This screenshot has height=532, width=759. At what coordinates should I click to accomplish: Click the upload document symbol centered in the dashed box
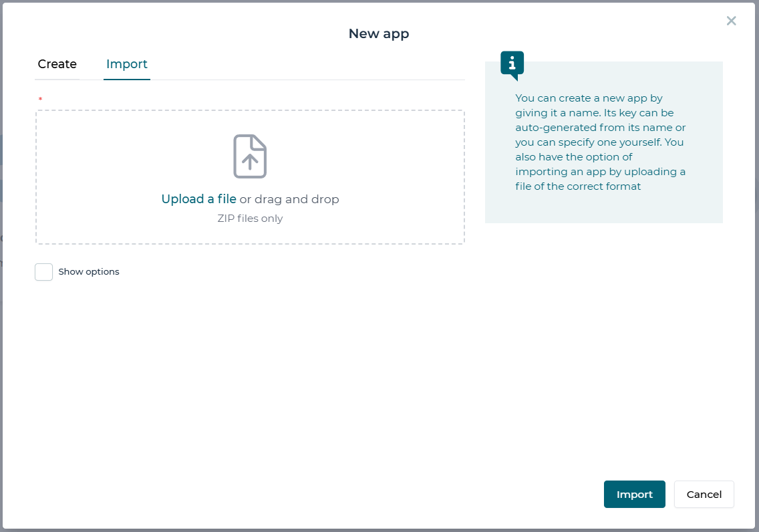250,156
